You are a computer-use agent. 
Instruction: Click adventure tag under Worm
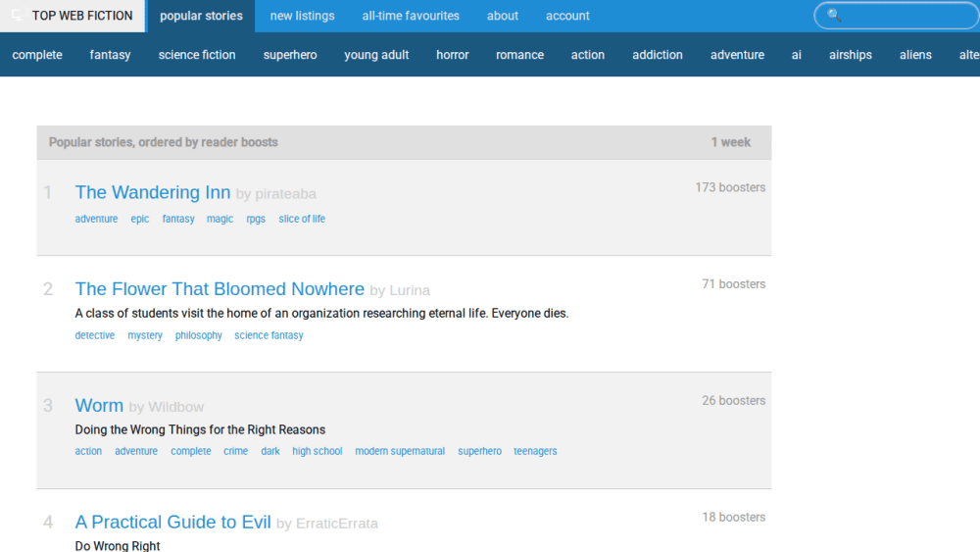136,451
